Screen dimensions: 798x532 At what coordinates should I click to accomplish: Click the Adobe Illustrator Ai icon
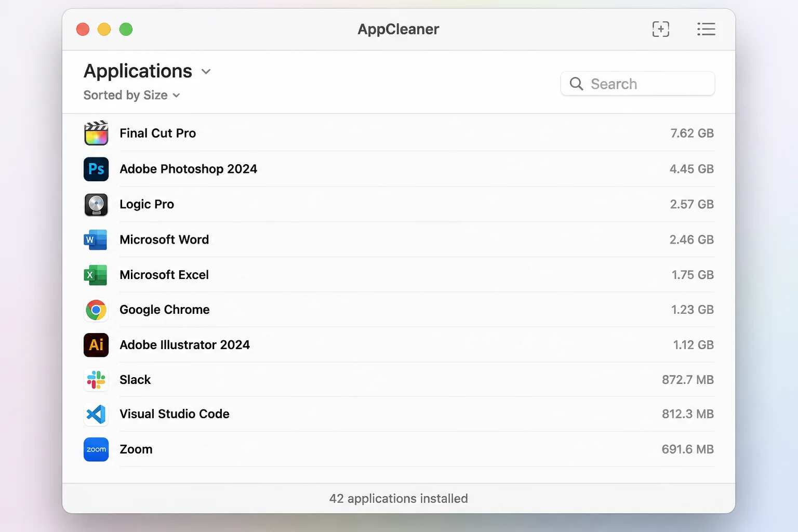[96, 345]
